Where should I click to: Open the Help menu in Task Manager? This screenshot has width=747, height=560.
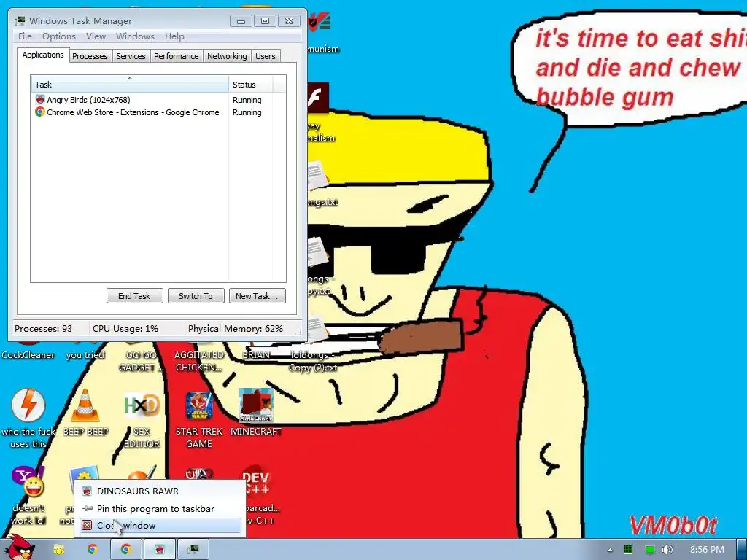pyautogui.click(x=174, y=36)
